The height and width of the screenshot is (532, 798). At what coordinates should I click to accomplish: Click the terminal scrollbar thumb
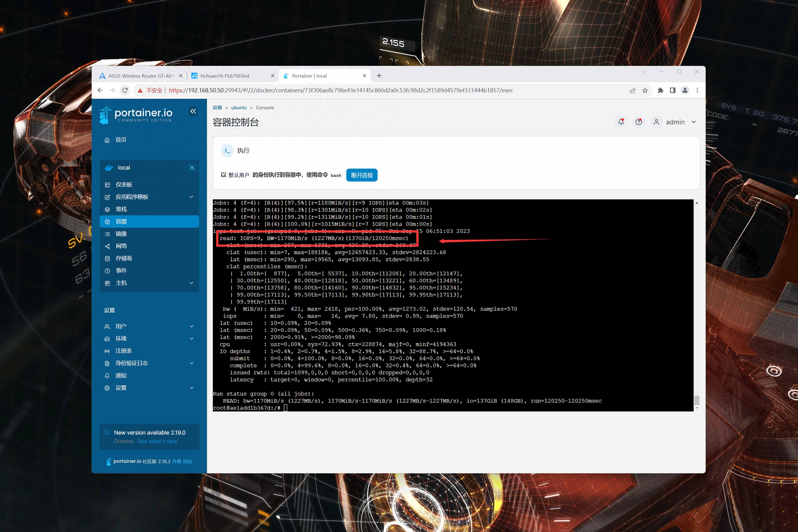697,400
